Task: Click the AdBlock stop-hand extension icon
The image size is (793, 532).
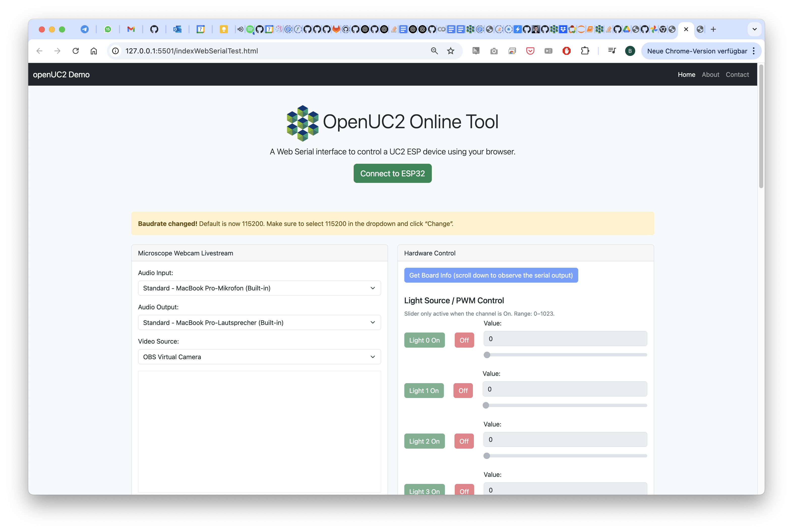Action: tap(566, 51)
